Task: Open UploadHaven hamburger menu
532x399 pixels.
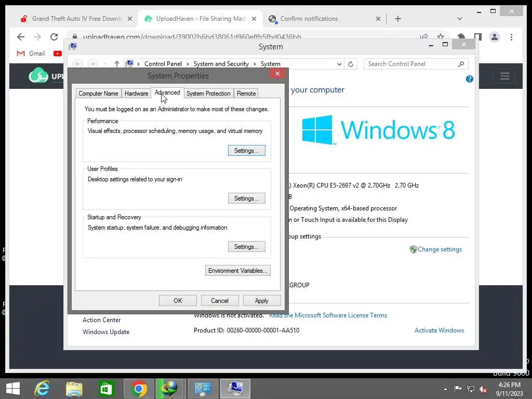Action: pyautogui.click(x=505, y=76)
